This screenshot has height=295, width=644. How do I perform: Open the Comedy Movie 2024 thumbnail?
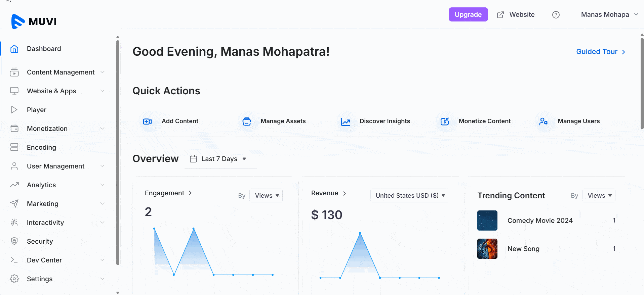(x=487, y=220)
